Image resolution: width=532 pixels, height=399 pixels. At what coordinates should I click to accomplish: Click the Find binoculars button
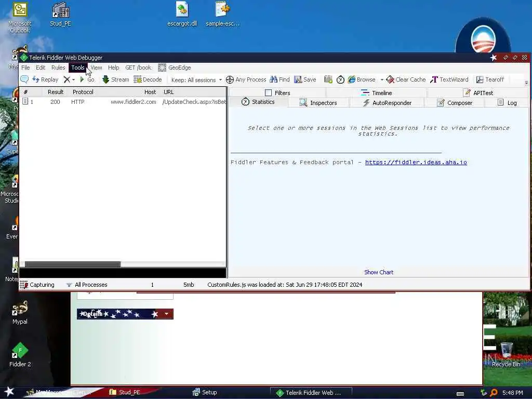pos(280,79)
